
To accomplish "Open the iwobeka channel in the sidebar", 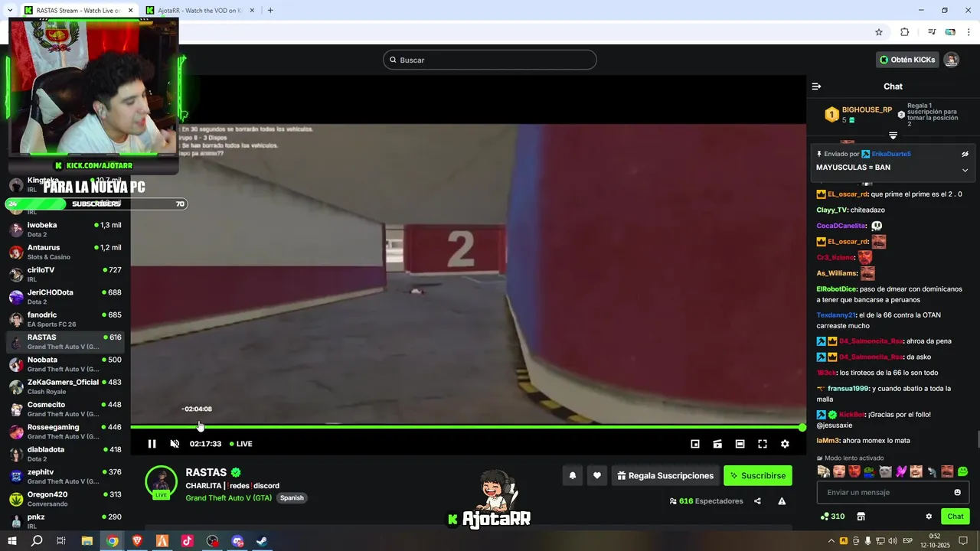I will tap(65, 230).
